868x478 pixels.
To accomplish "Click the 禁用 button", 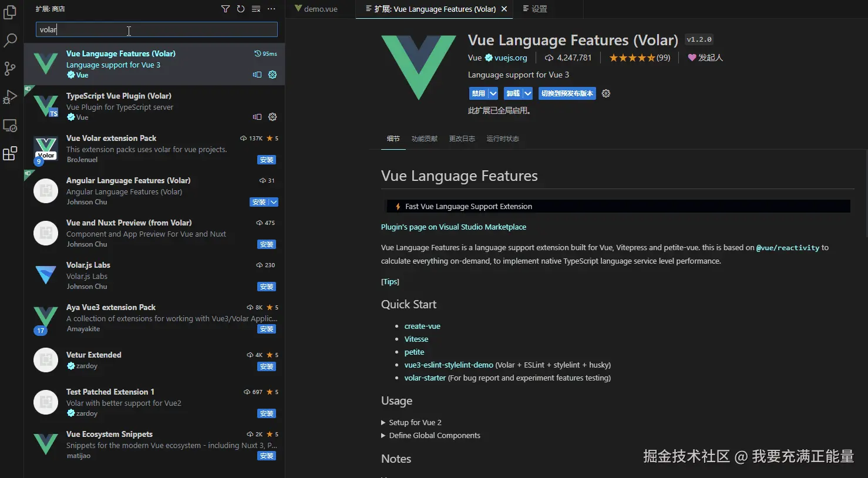I will pos(479,93).
